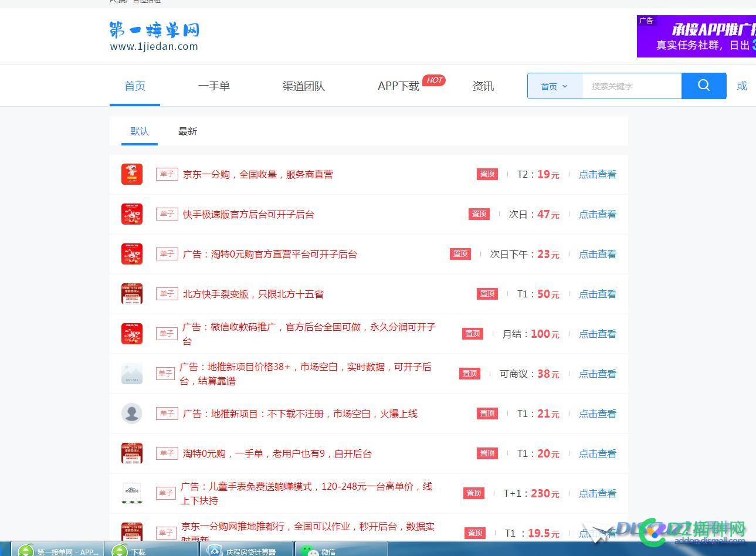
Task: Open listing 广告：地推新项目价格38+
Action: [306, 374]
